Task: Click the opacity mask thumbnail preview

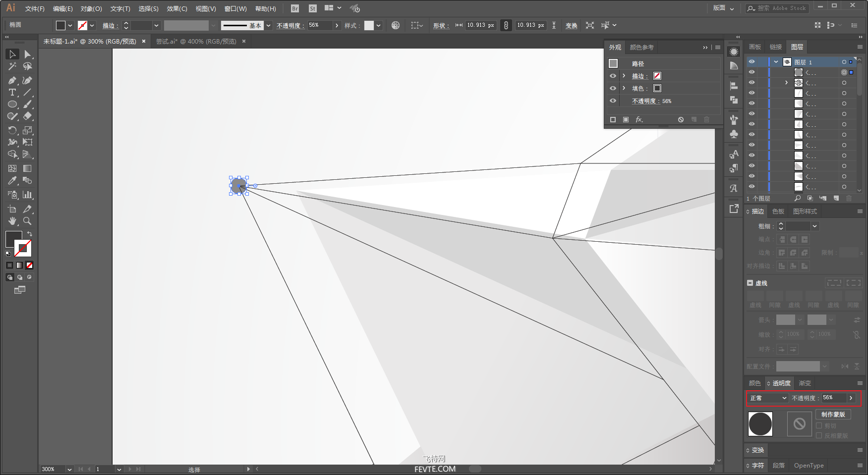Action: pyautogui.click(x=800, y=424)
